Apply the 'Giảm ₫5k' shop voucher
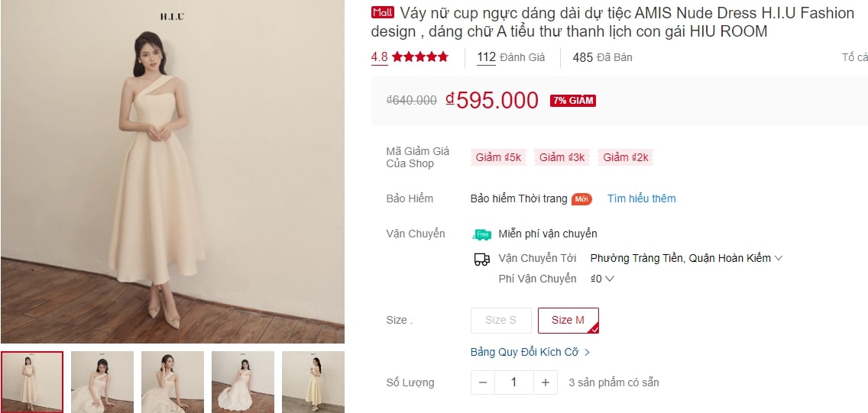Image resolution: width=868 pixels, height=413 pixels. [498, 157]
